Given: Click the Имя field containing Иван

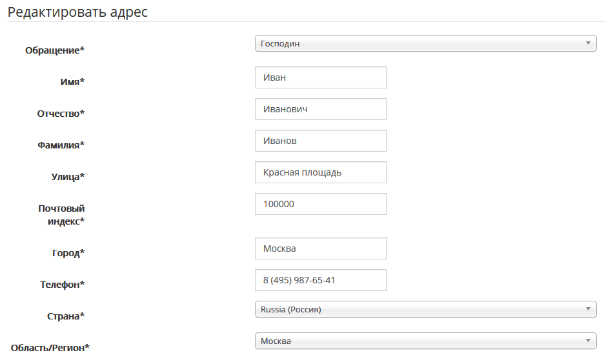Looking at the screenshot, I should [321, 77].
